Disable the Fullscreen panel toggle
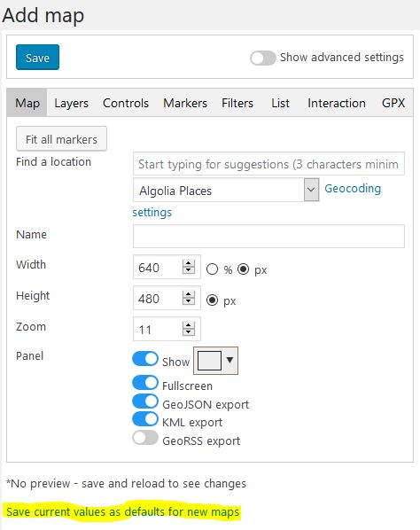Image resolution: width=420 pixels, height=530 pixels. [x=145, y=383]
